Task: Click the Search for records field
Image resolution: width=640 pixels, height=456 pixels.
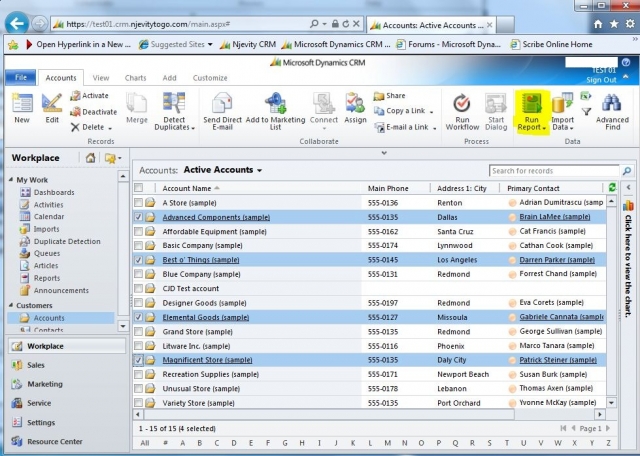Action: pyautogui.click(x=554, y=171)
